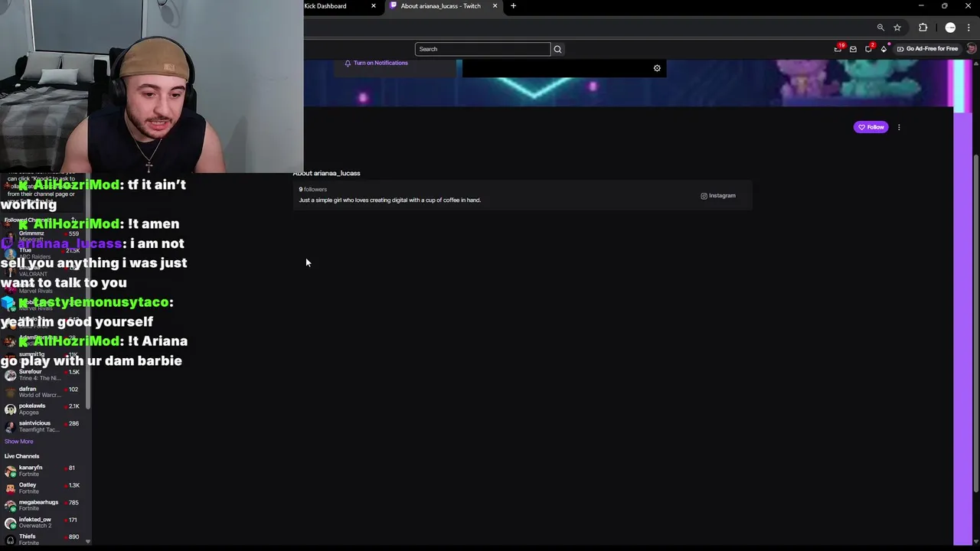
Task: Open saintvicious followed channel
Action: click(x=44, y=426)
